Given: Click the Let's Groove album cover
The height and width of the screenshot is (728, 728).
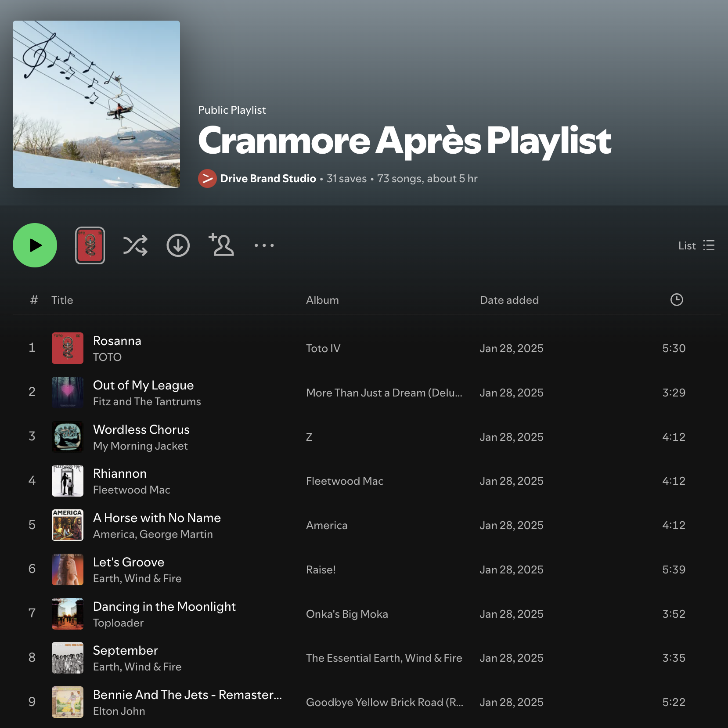Looking at the screenshot, I should (x=68, y=569).
